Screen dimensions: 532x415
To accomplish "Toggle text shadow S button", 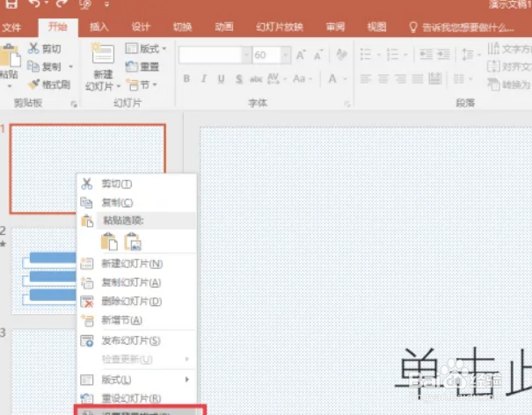I will (239, 79).
